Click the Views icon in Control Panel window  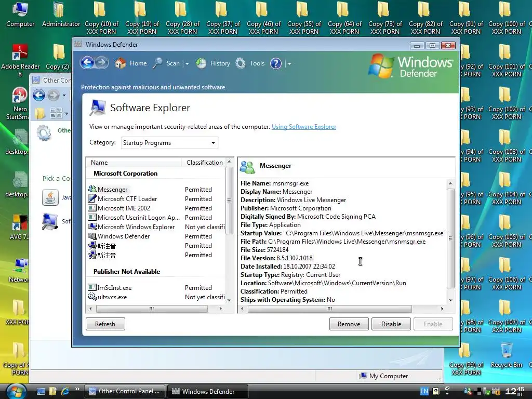click(x=56, y=113)
